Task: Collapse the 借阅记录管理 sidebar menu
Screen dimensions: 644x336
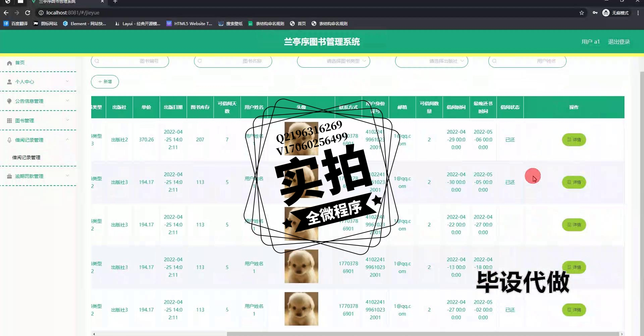Action: point(38,140)
